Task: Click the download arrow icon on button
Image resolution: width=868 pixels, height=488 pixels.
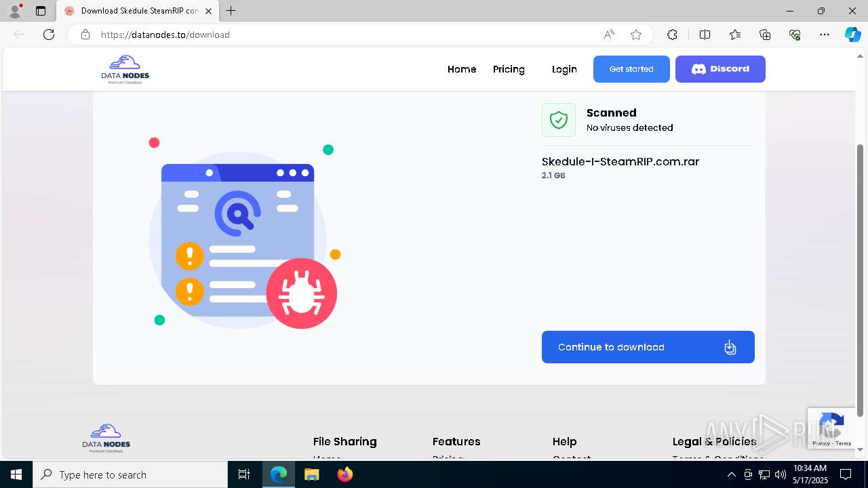Action: [x=730, y=347]
